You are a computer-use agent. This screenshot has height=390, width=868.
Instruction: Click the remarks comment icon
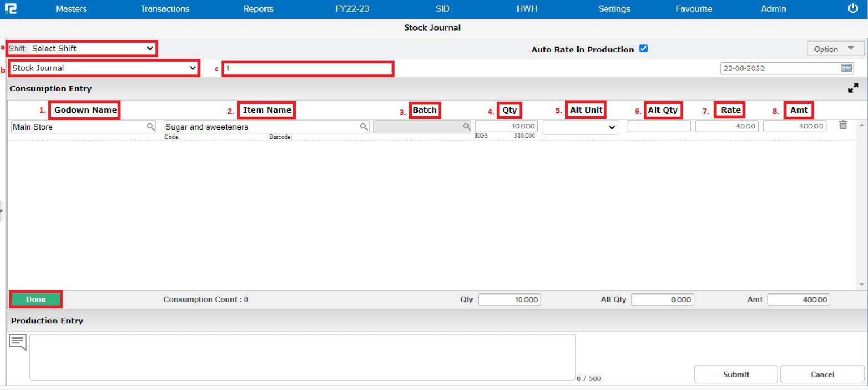pyautogui.click(x=18, y=342)
